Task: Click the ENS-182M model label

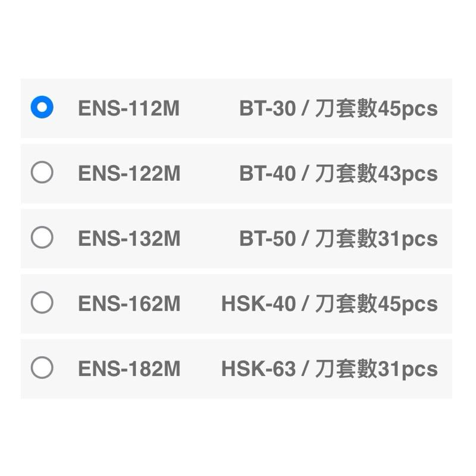Action: [129, 369]
